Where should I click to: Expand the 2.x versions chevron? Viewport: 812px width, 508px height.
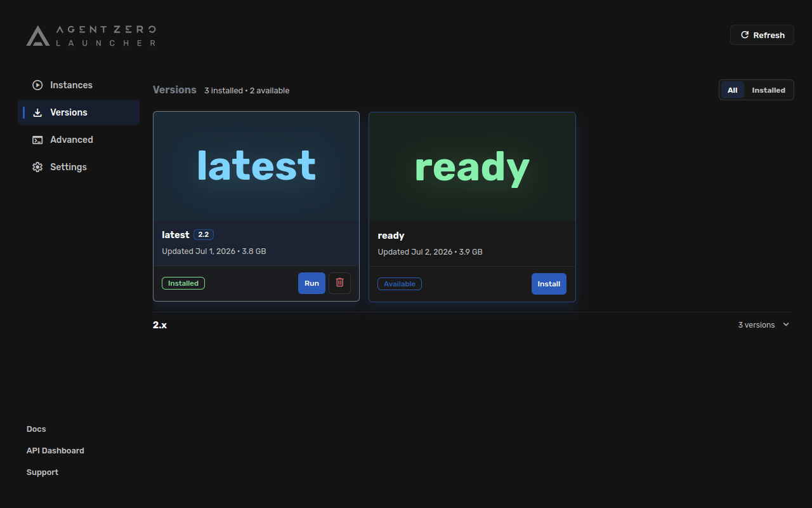pyautogui.click(x=786, y=324)
